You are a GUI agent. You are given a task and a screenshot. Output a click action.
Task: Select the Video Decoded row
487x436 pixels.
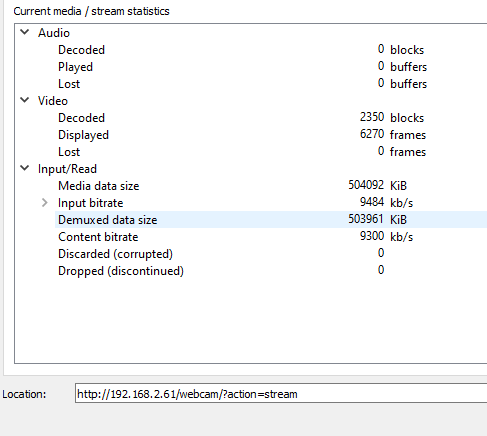coord(271,118)
